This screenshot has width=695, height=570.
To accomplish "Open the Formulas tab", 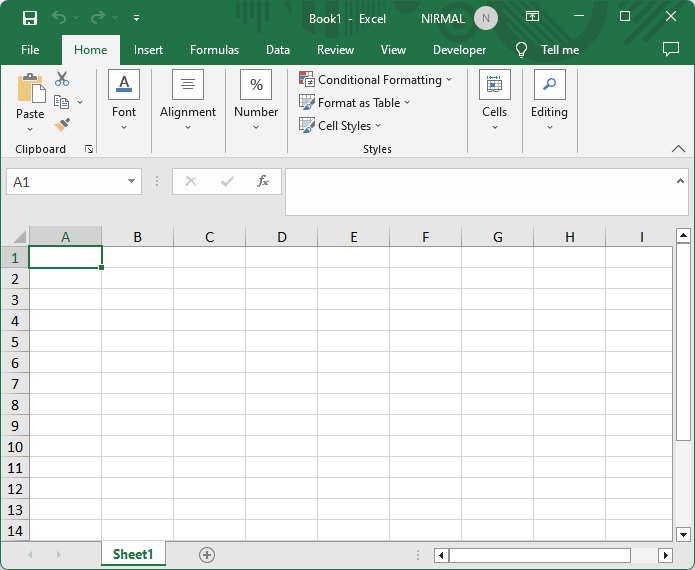I will click(214, 50).
